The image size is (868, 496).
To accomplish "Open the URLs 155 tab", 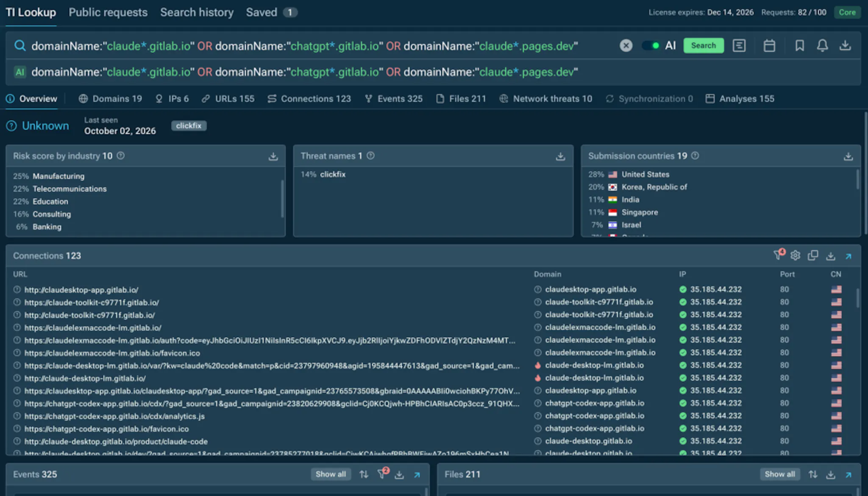I will pyautogui.click(x=228, y=99).
